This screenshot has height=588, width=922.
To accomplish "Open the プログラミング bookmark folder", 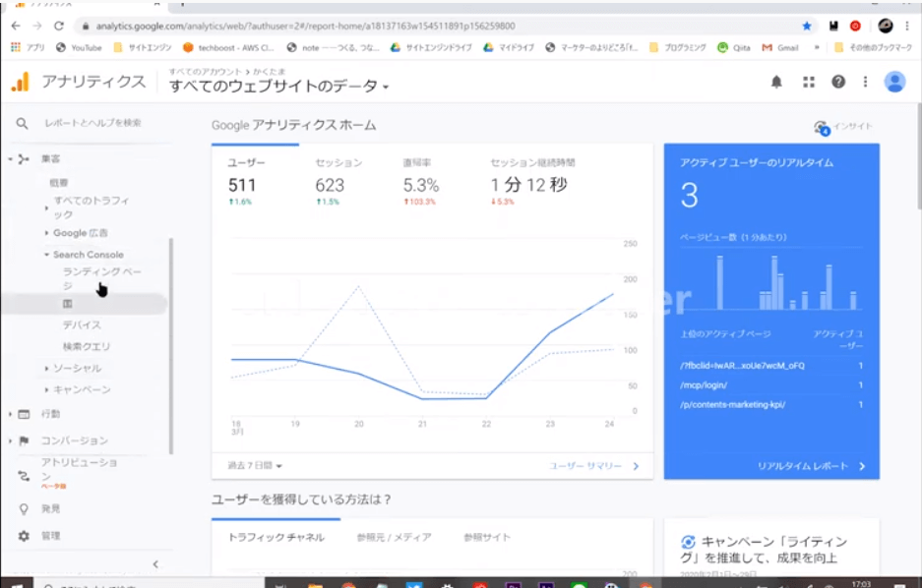I will (677, 47).
